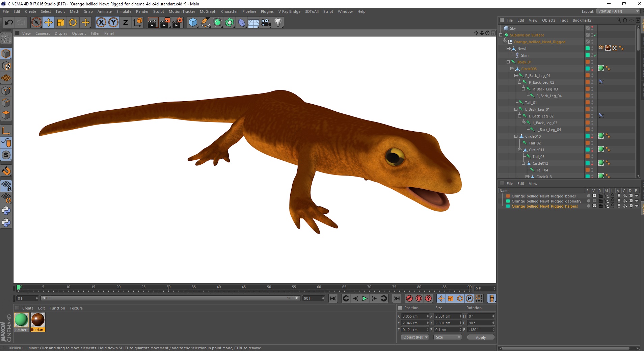This screenshot has height=351, width=644.
Task: Render the current view
Action: 153,23
